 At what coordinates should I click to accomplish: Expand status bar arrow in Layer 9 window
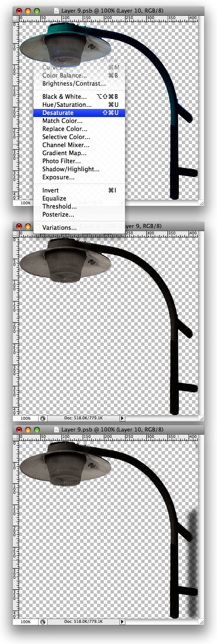pos(122,418)
